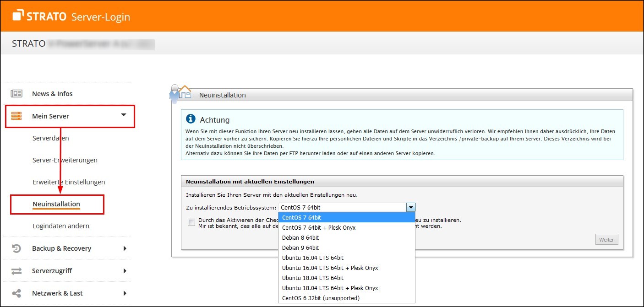644x307 pixels.
Task: Click the News & Infos newspaper icon
Action: click(16, 94)
